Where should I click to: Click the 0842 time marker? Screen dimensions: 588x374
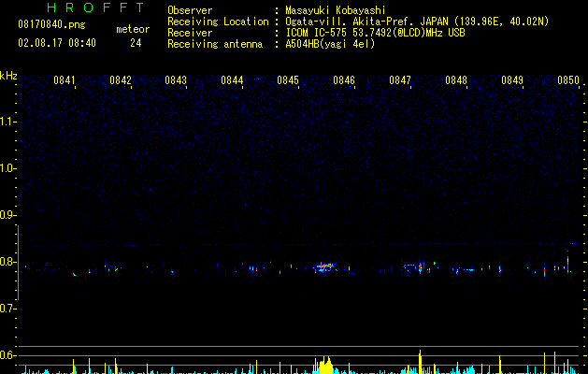121,80
